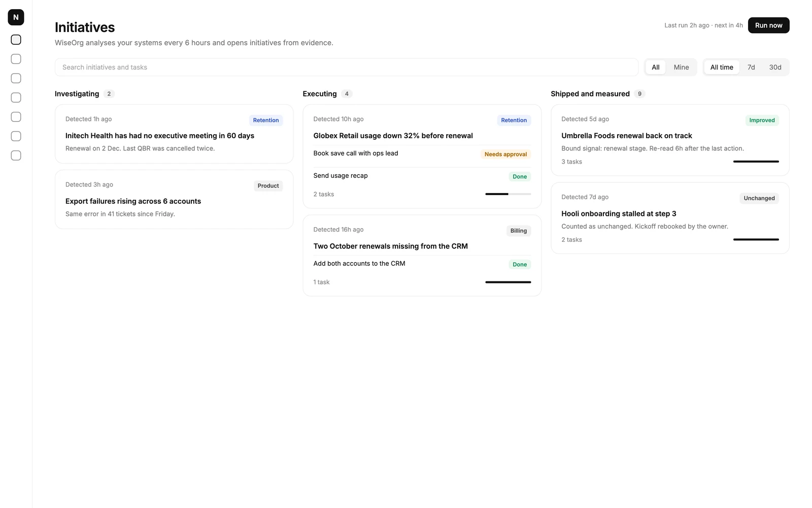Click the Billing tag on October renewals card
Image resolution: width=812 pixels, height=508 pixels.
click(518, 231)
